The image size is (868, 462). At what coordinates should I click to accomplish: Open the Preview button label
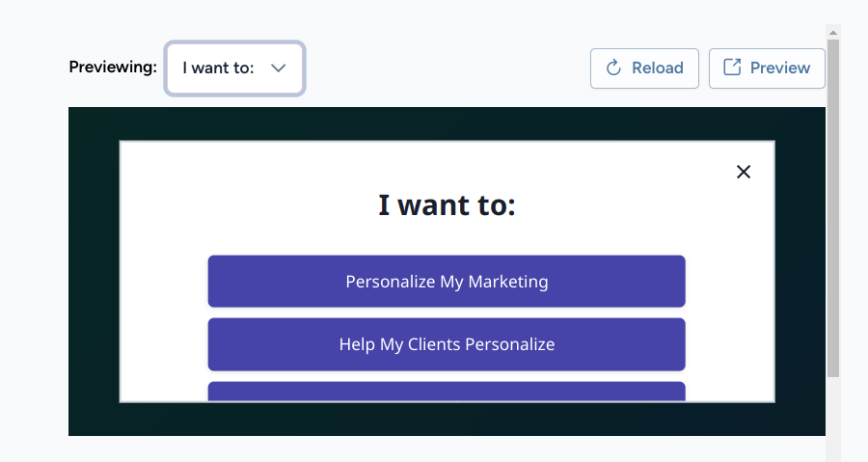point(780,68)
